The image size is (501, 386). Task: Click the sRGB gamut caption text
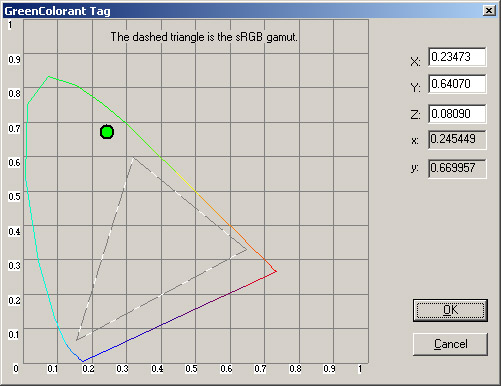tap(204, 37)
